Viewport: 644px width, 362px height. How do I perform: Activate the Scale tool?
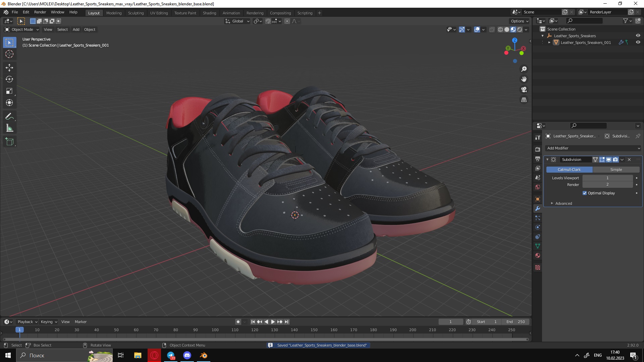[x=9, y=91]
